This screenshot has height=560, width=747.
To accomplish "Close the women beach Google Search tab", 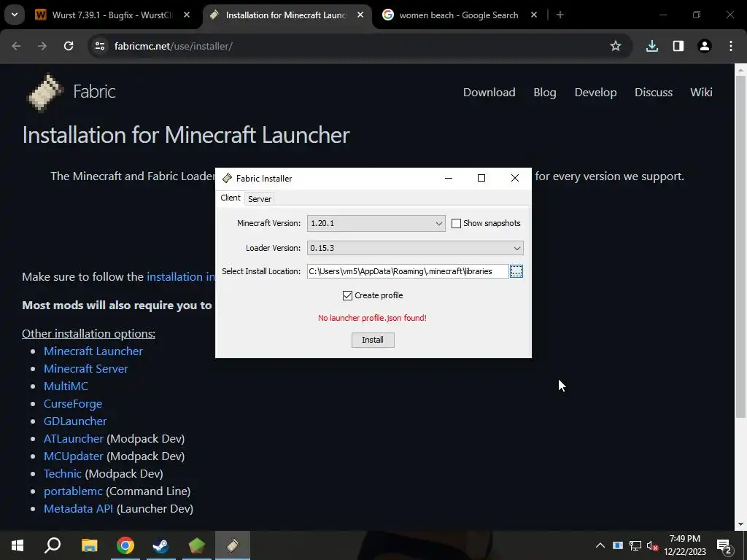I will coord(534,15).
